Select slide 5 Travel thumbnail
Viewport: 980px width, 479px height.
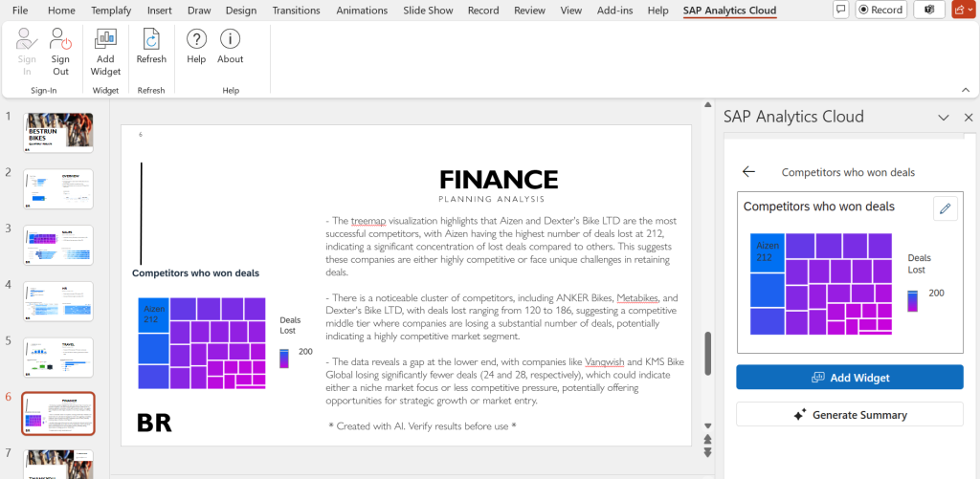click(58, 358)
